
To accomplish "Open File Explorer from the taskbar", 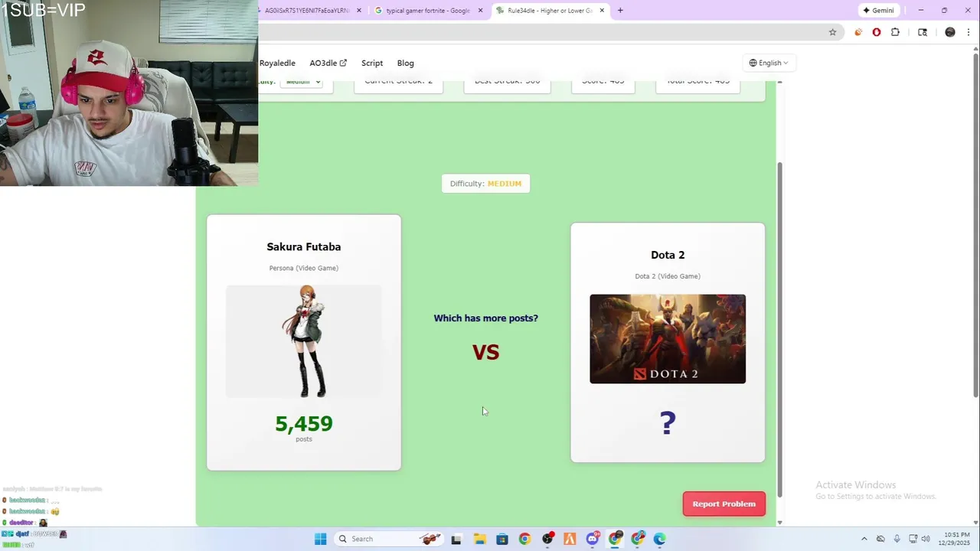I will coord(479,539).
